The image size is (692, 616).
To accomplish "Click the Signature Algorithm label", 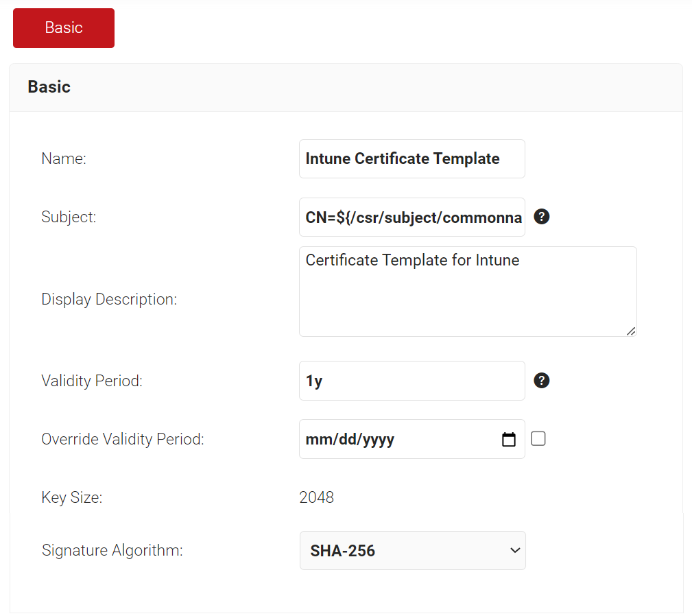I will (112, 550).
